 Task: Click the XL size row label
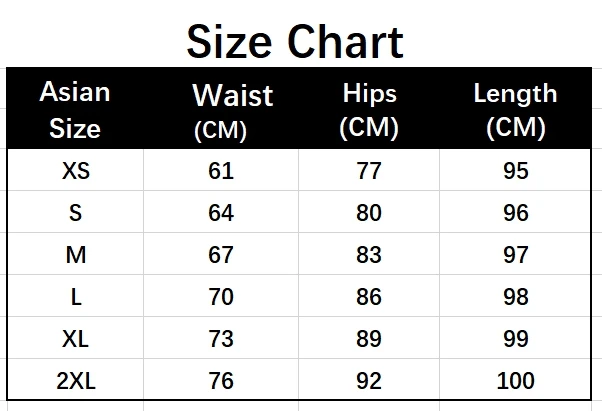(75, 338)
